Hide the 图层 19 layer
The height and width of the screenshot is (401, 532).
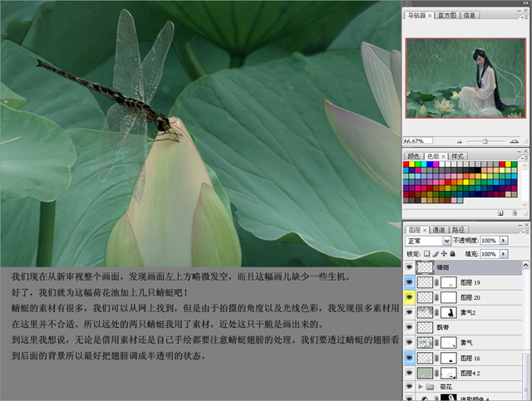click(x=410, y=282)
